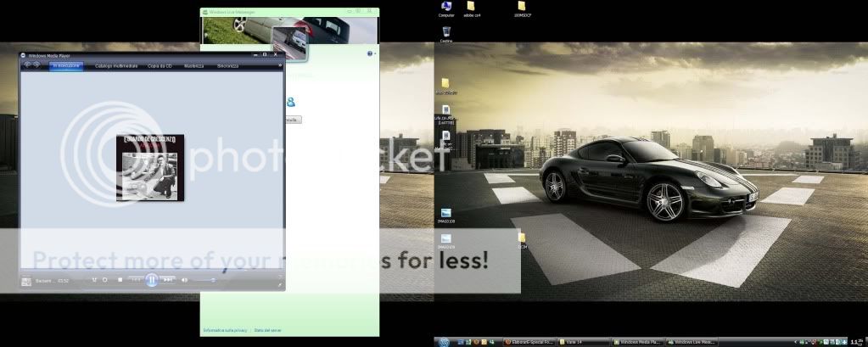Switch to the Firefox taskbar button
The height and width of the screenshot is (347, 868).
point(529,343)
